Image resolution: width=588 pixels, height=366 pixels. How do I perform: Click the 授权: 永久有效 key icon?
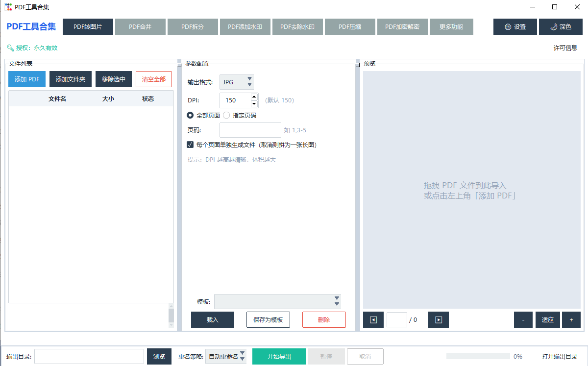[x=10, y=48]
